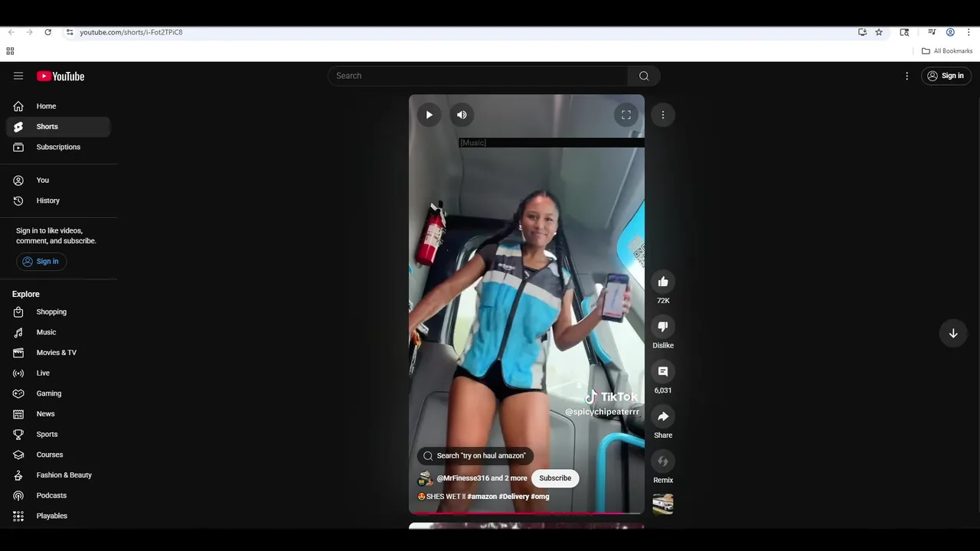Search "try on haul amazon" suggestion chip

click(475, 455)
